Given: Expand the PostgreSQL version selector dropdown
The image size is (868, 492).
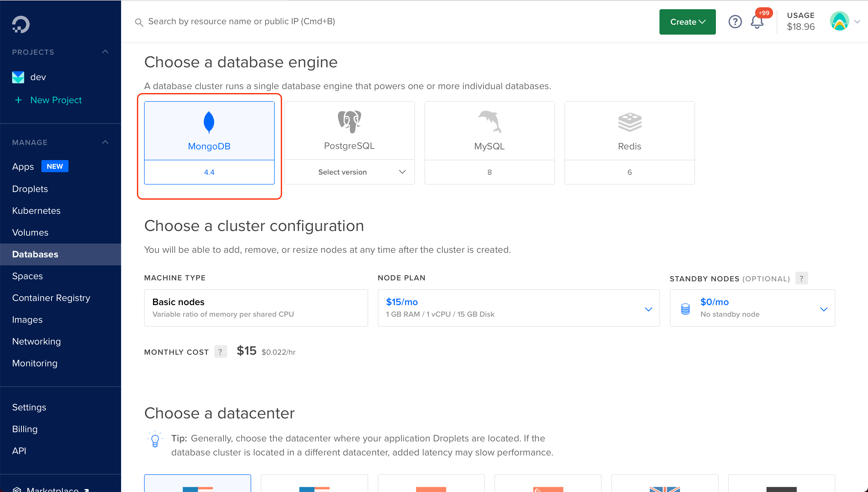Looking at the screenshot, I should pyautogui.click(x=349, y=172).
